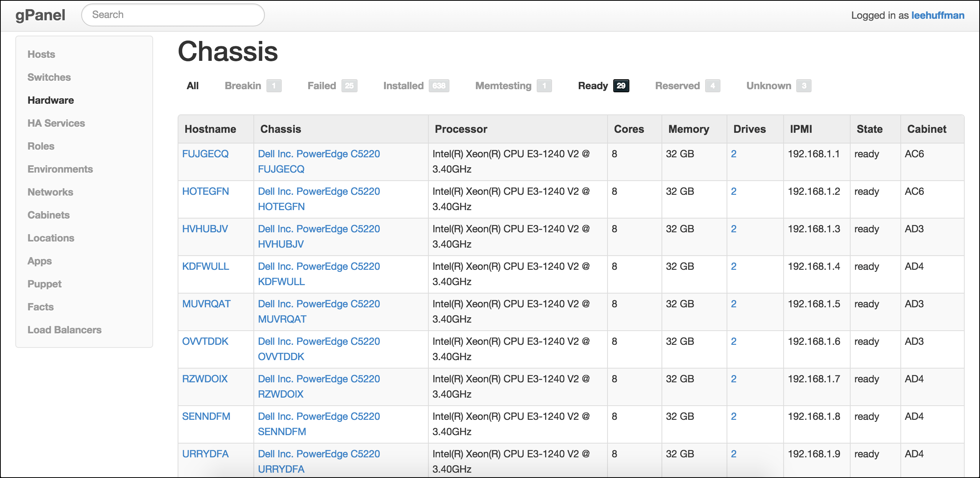This screenshot has height=478, width=980.
Task: Open the FUJGECQ hostname link
Action: [x=205, y=154]
